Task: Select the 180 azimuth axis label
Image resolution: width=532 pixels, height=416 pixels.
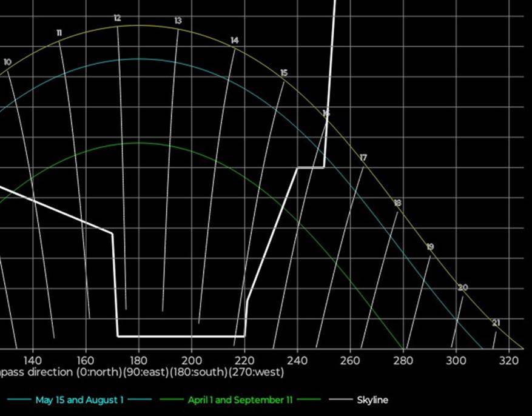Action: pos(138,360)
